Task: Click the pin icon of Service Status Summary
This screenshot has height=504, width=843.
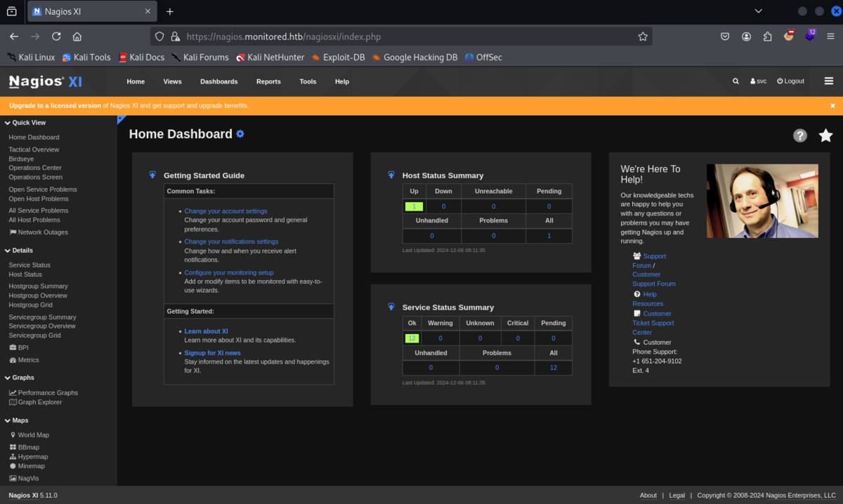Action: (x=391, y=307)
